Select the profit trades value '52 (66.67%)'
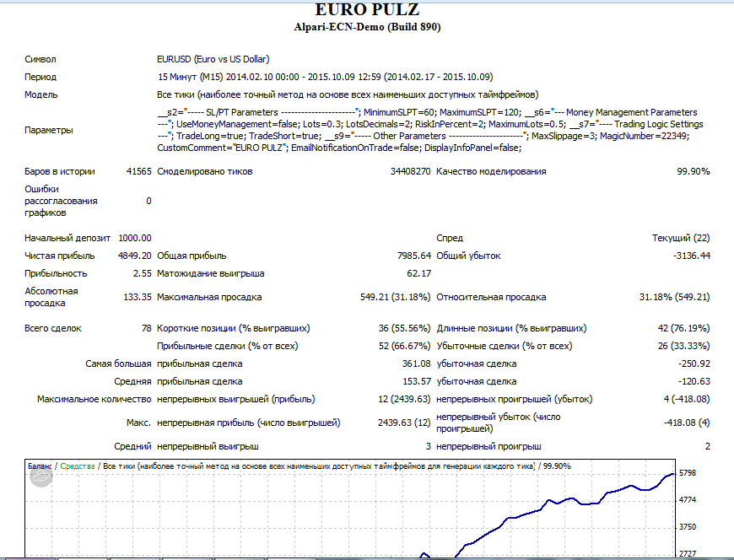 (404, 346)
